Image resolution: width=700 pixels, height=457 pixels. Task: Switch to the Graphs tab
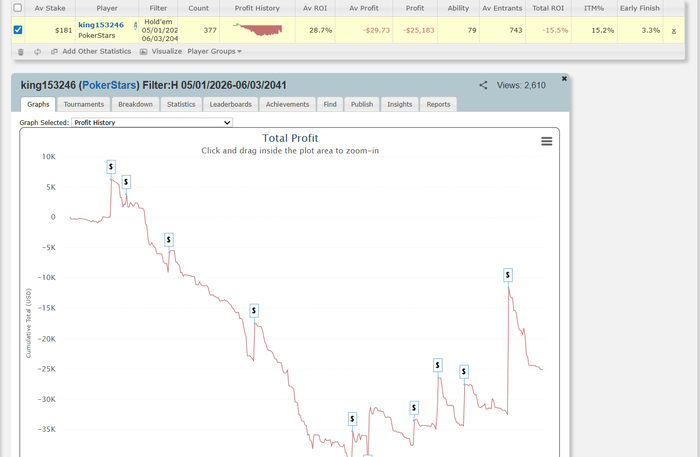tap(38, 104)
